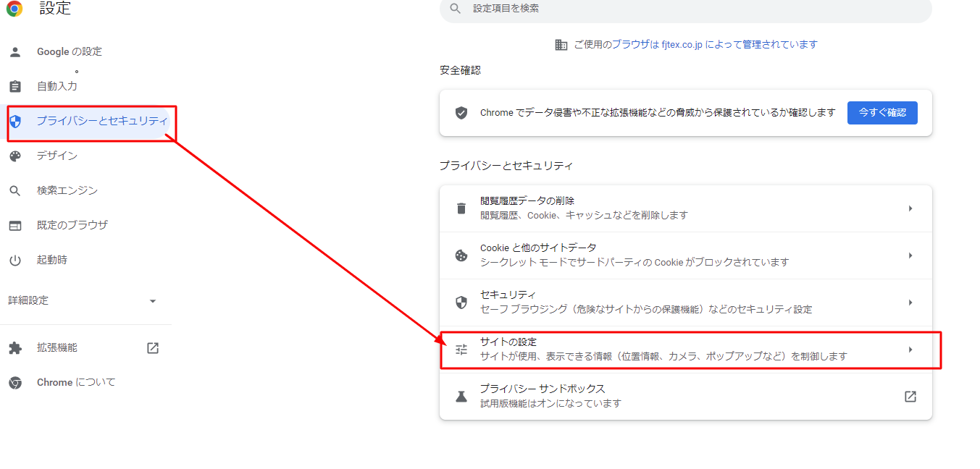Click the external link icon in プライバシー サンドボックス row

pos(910,397)
